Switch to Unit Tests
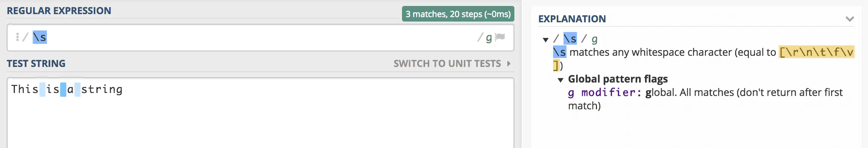Viewport: 868px width, 148px height. pos(447,64)
